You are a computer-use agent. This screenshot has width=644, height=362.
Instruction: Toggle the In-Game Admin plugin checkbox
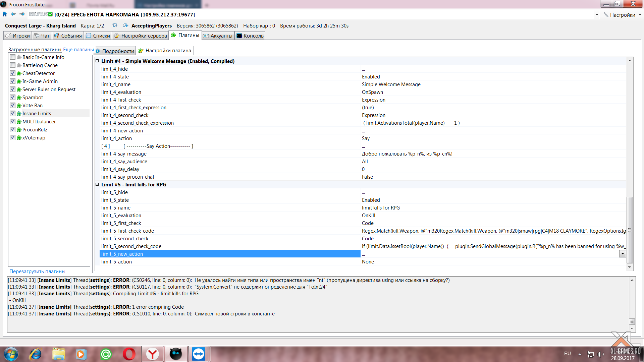point(13,81)
